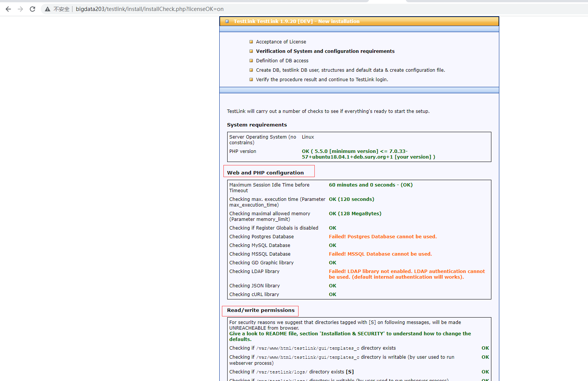Select Definition of DB access step text
This screenshot has height=381, width=588.
[282, 61]
